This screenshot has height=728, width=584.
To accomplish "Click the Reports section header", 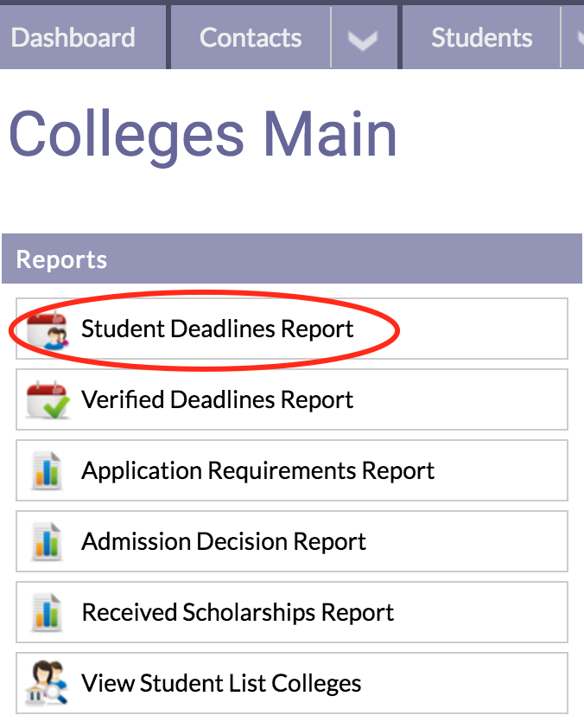I will tap(292, 259).
